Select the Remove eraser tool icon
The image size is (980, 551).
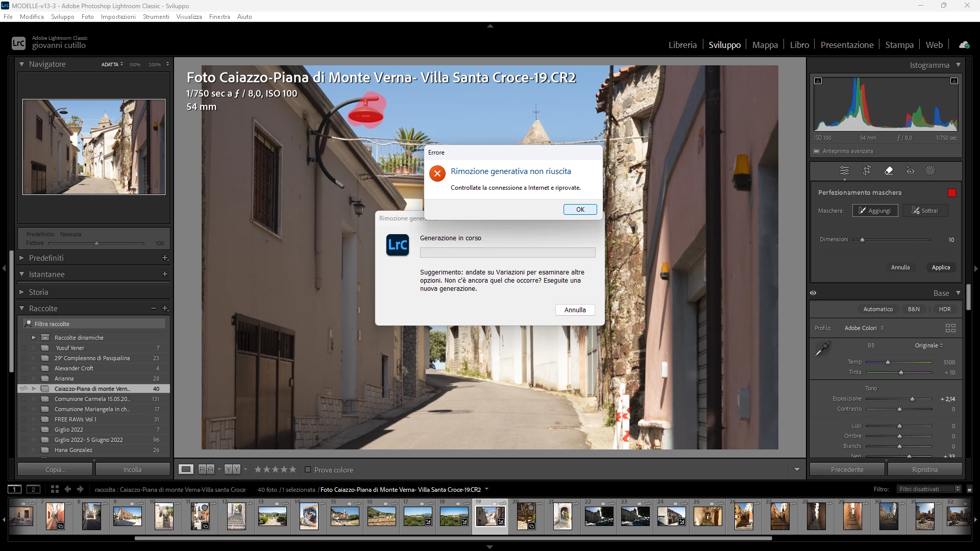coord(889,170)
